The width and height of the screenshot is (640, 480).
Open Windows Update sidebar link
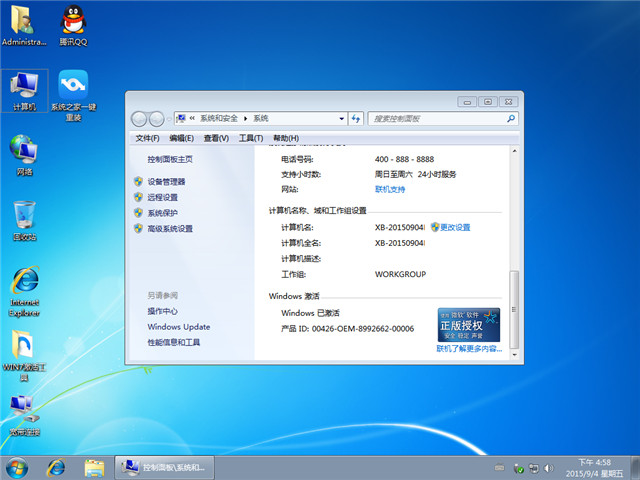tap(179, 327)
